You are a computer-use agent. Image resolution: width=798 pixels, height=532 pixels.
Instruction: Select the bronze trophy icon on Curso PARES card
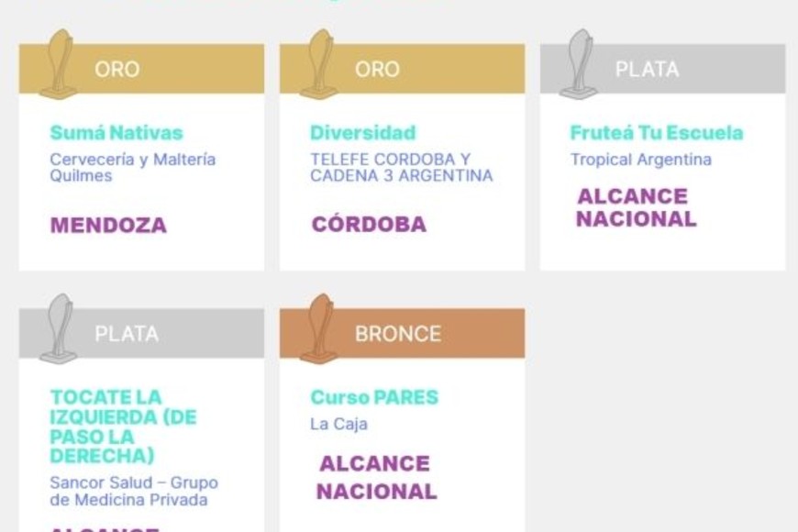click(318, 328)
